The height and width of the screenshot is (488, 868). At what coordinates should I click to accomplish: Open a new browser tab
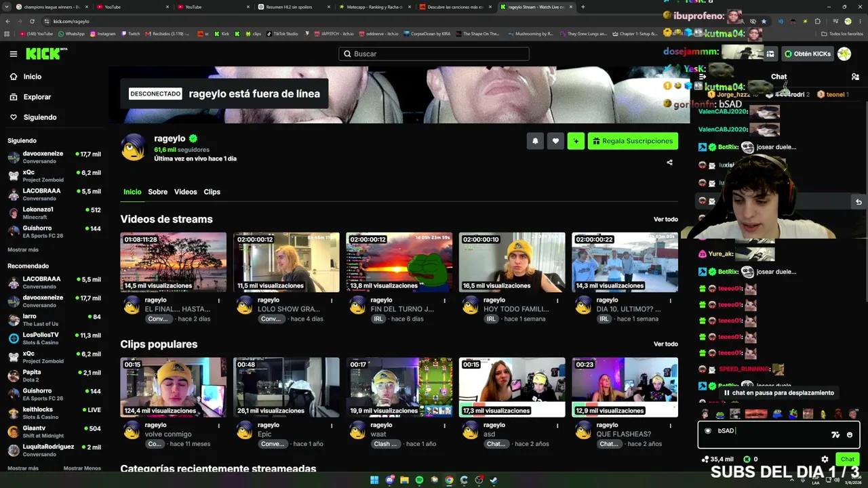(583, 7)
